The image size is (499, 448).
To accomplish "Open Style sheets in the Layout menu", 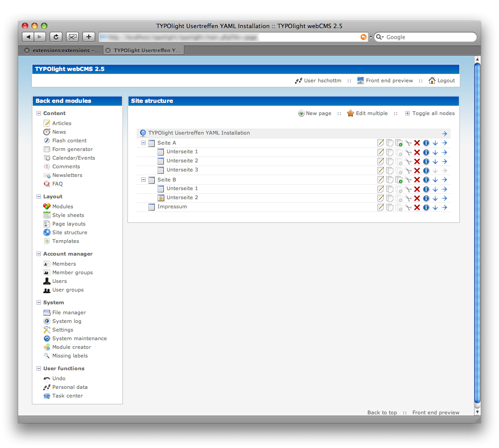I will click(68, 215).
